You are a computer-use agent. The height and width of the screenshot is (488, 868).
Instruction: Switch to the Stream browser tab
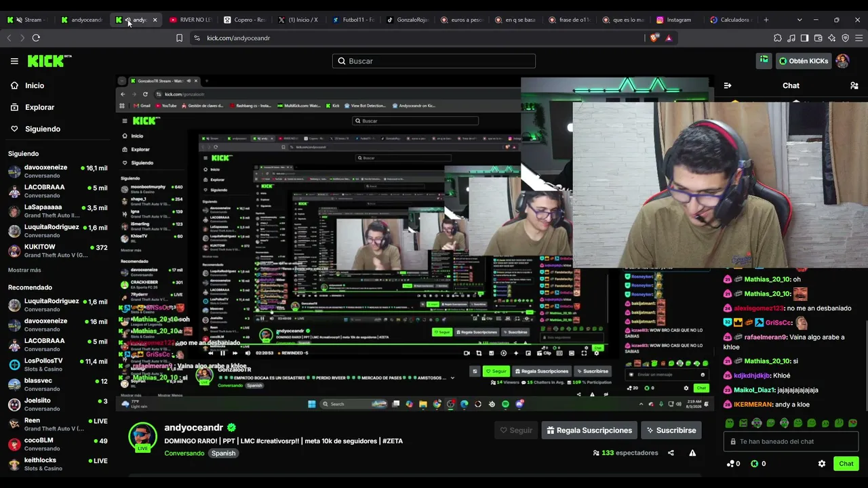(28, 20)
